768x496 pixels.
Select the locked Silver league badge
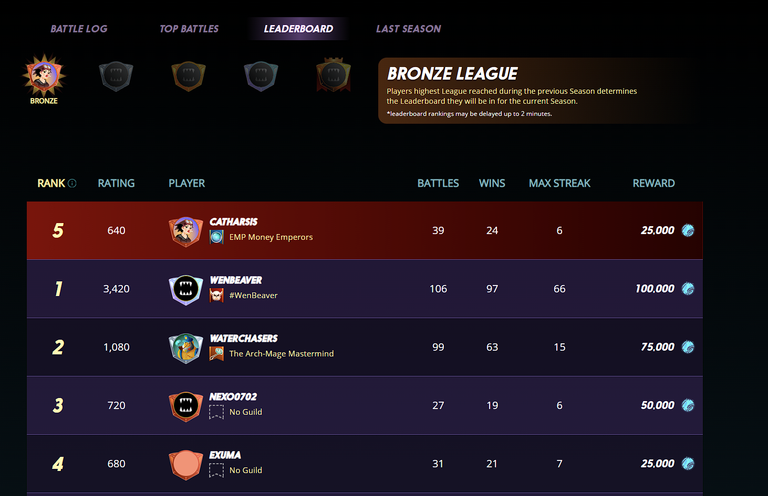116,76
